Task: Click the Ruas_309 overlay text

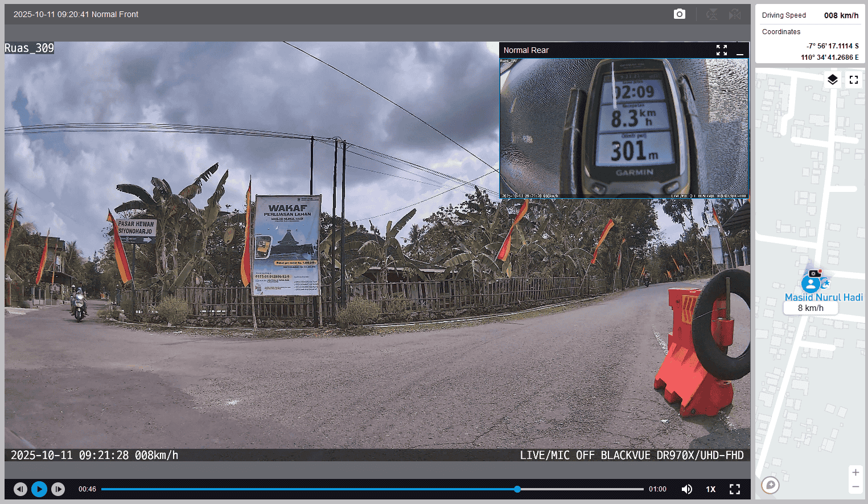Action: (x=29, y=48)
